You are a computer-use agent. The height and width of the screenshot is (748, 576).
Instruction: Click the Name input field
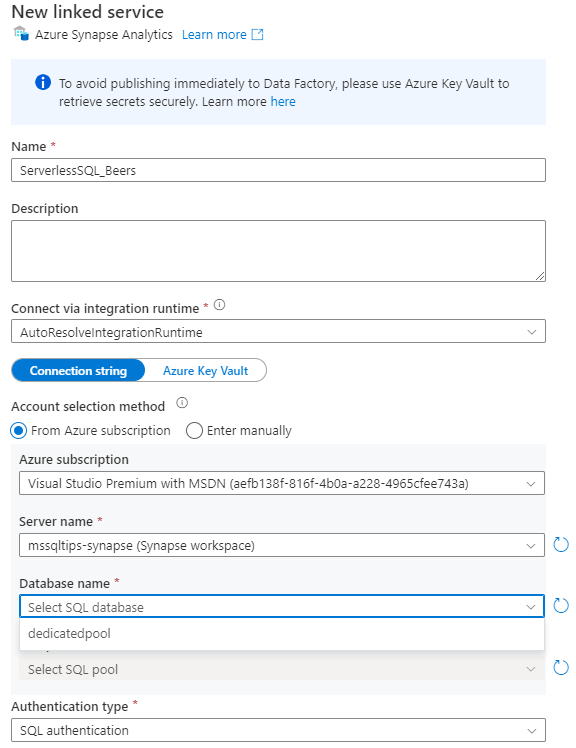[278, 170]
